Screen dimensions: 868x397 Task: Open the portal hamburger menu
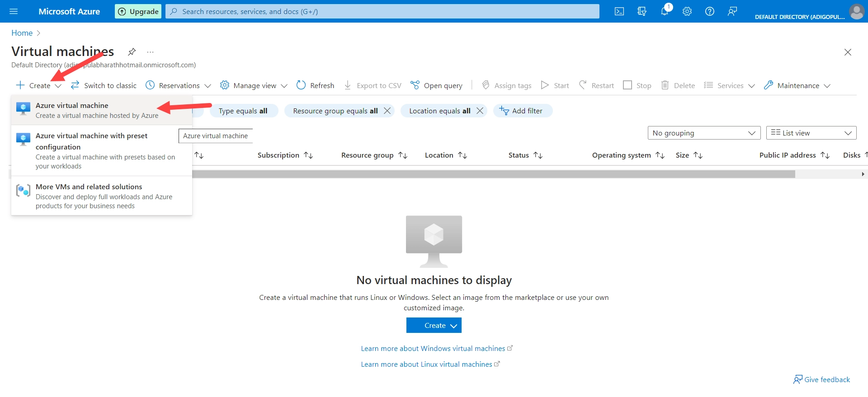14,11
